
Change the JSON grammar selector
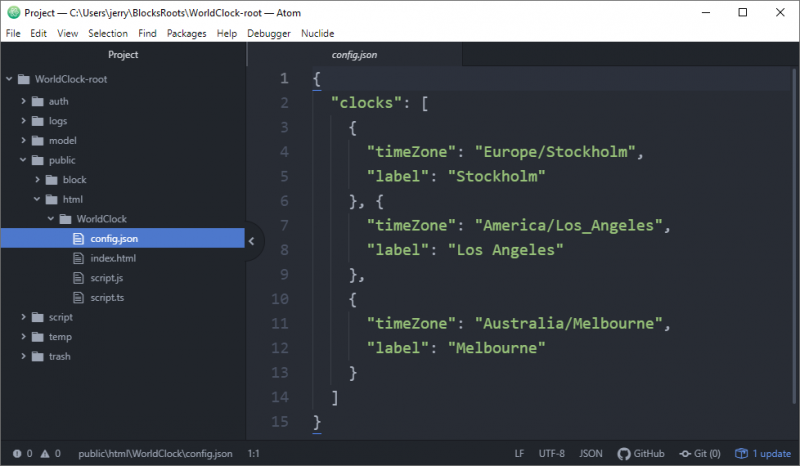pyautogui.click(x=590, y=453)
